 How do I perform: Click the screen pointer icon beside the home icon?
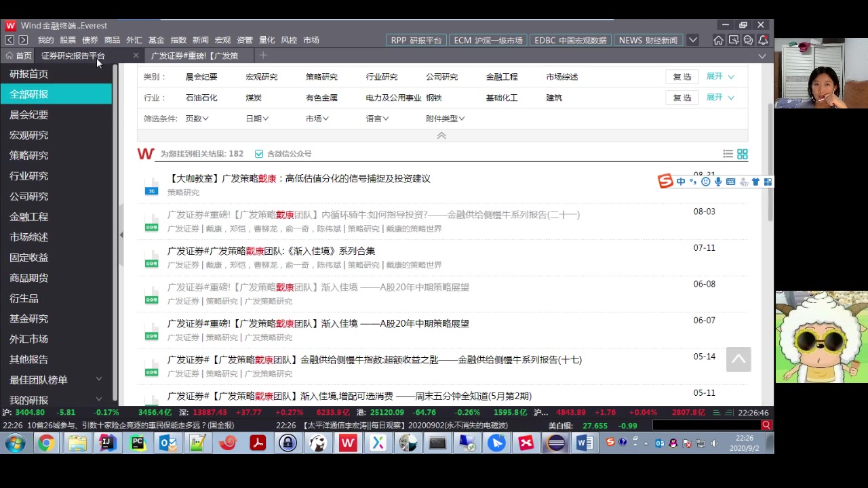click(733, 40)
